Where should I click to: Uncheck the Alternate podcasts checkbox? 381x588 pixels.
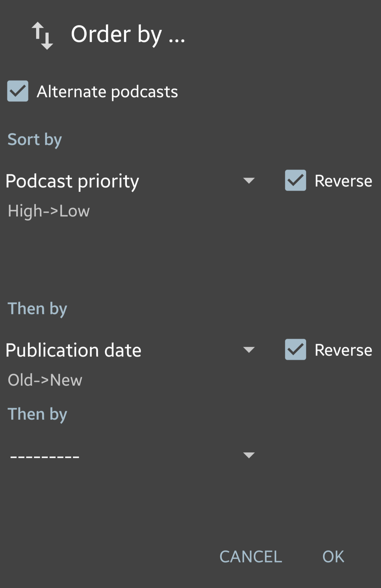18,91
